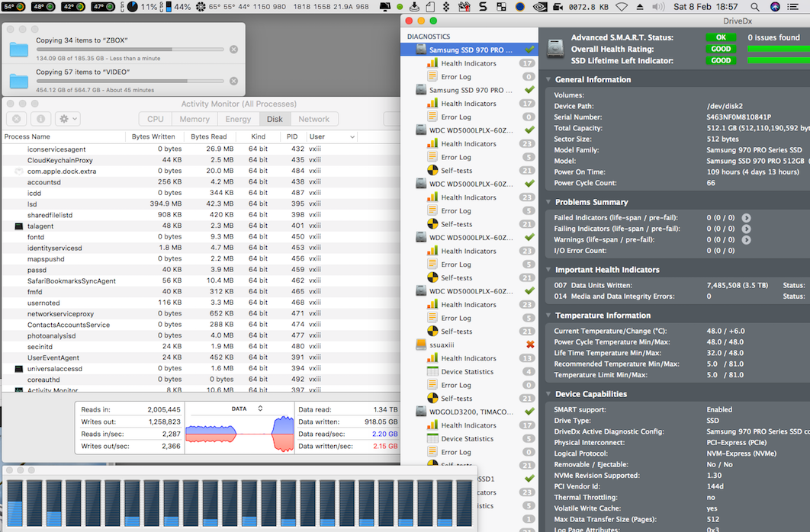Open Wi-Fi menu in menu bar
This screenshot has width=810, height=532.
point(622,7)
